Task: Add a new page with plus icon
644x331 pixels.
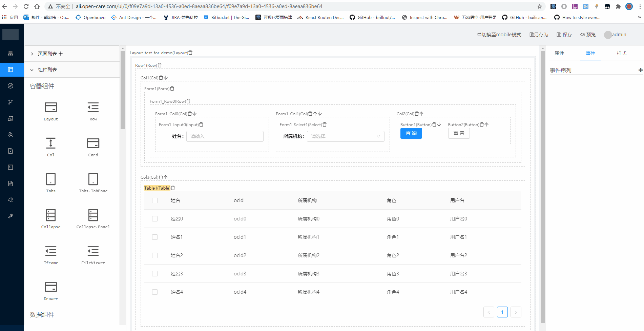Action: (x=61, y=54)
